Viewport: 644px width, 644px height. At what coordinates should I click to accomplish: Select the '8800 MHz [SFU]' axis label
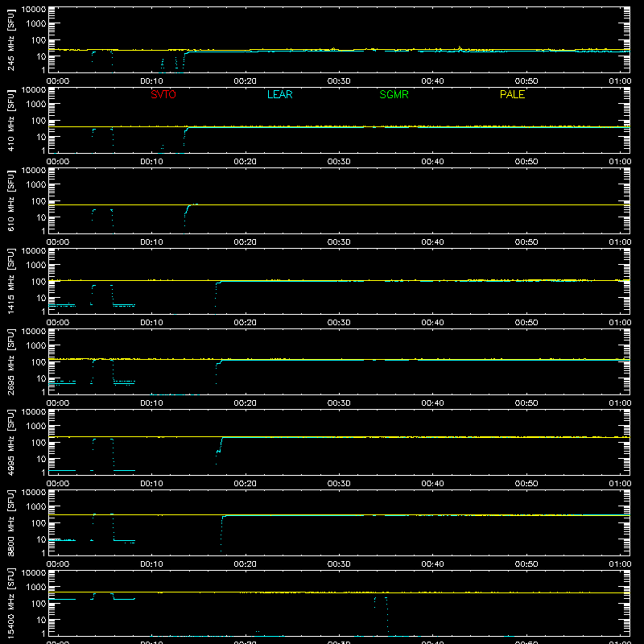11,522
